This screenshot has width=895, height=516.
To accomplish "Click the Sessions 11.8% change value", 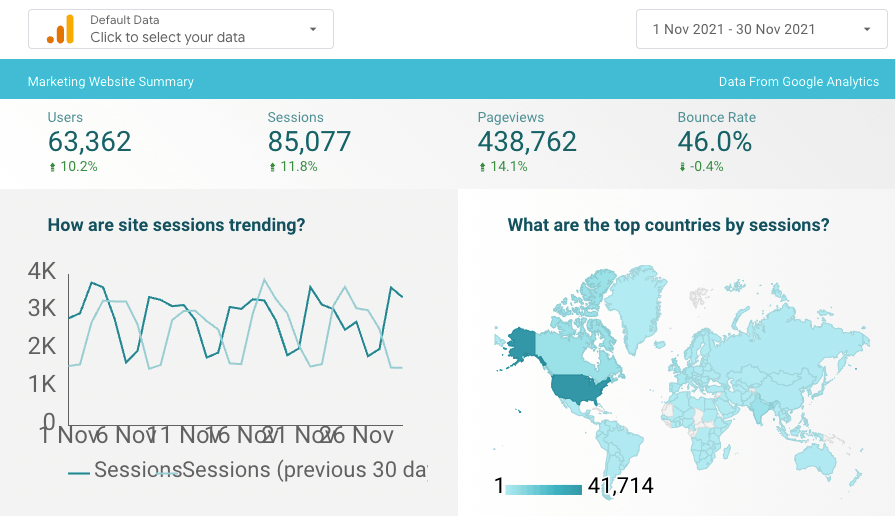I will coord(299,167).
